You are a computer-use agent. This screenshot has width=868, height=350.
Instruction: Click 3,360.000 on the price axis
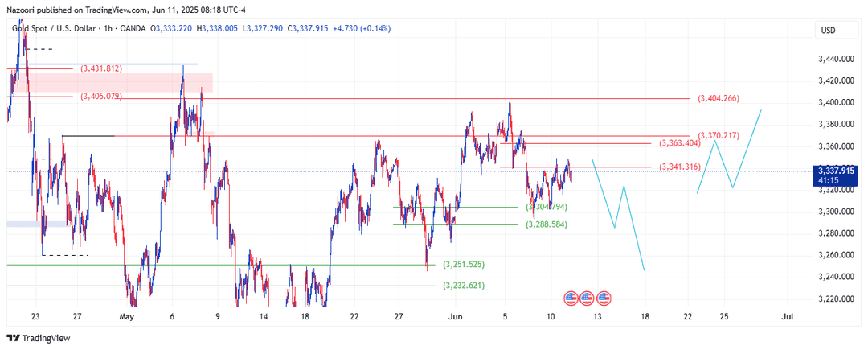836,146
